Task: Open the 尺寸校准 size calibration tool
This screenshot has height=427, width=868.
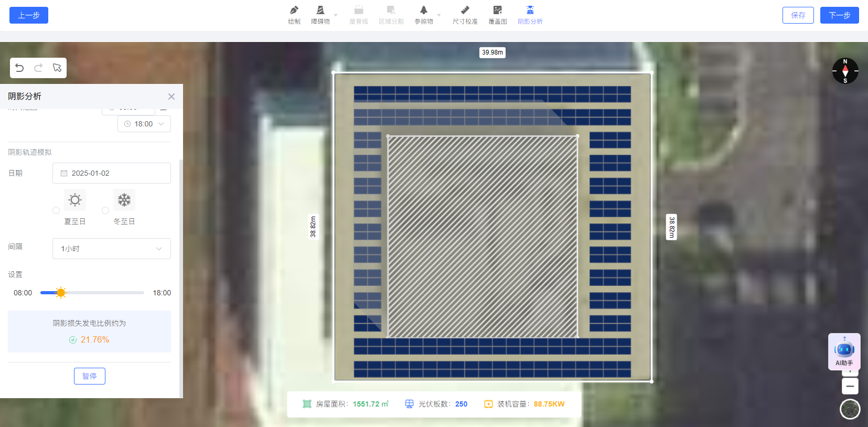Action: 465,15
